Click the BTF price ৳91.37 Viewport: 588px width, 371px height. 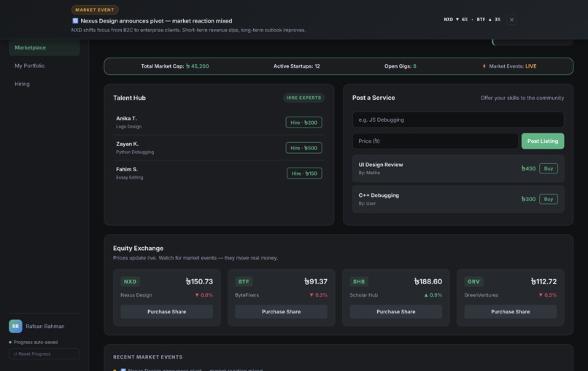pos(316,281)
